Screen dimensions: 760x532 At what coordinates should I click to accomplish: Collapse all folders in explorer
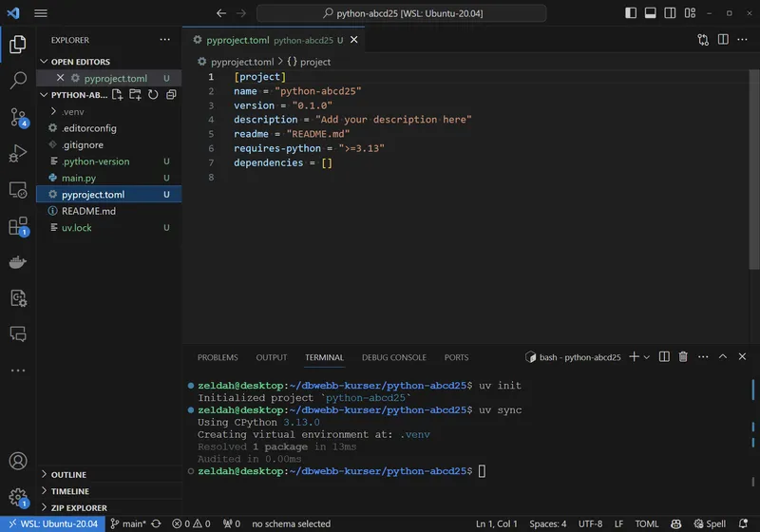pyautogui.click(x=171, y=94)
